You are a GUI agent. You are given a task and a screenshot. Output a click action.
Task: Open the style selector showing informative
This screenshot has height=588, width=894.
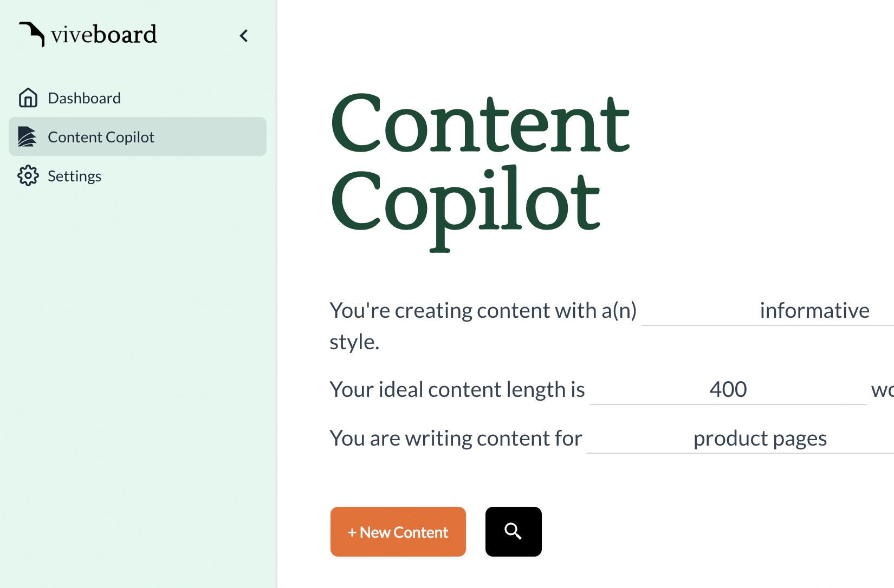[814, 310]
